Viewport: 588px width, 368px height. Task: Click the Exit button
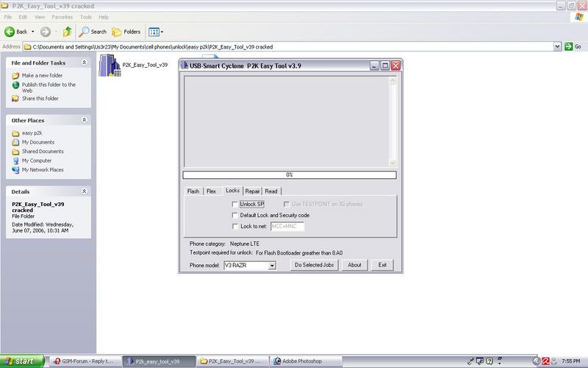[x=382, y=265]
